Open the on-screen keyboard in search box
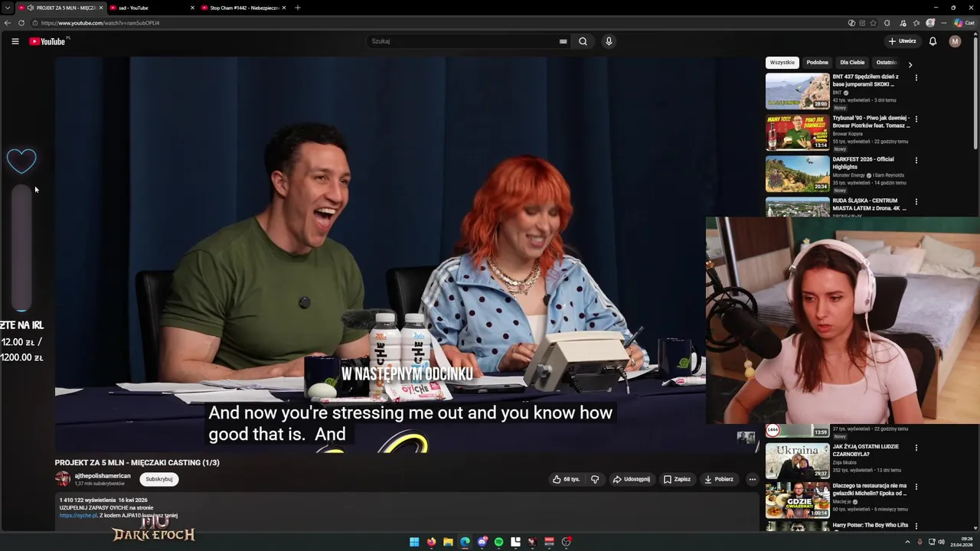The image size is (980, 551). pos(563,41)
